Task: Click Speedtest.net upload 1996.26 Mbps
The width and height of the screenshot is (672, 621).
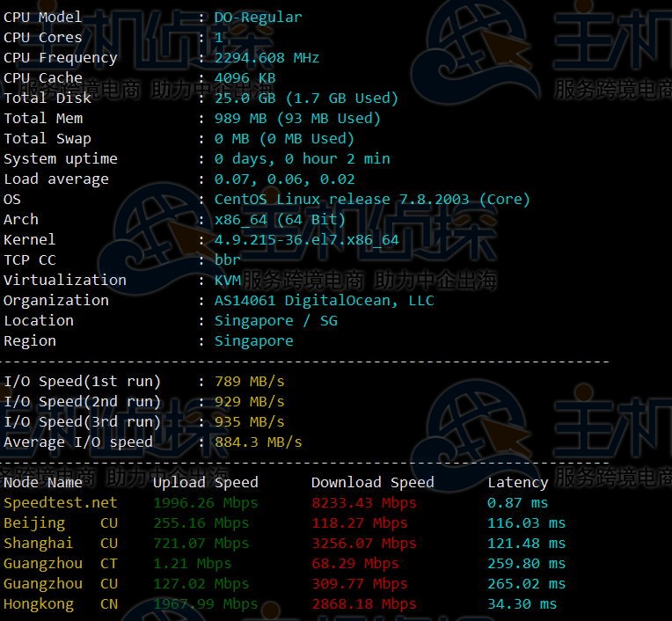Action: (x=206, y=503)
